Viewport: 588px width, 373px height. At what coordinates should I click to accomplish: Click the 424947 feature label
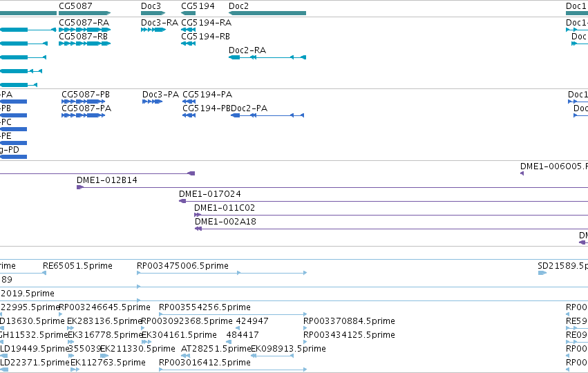(x=252, y=321)
